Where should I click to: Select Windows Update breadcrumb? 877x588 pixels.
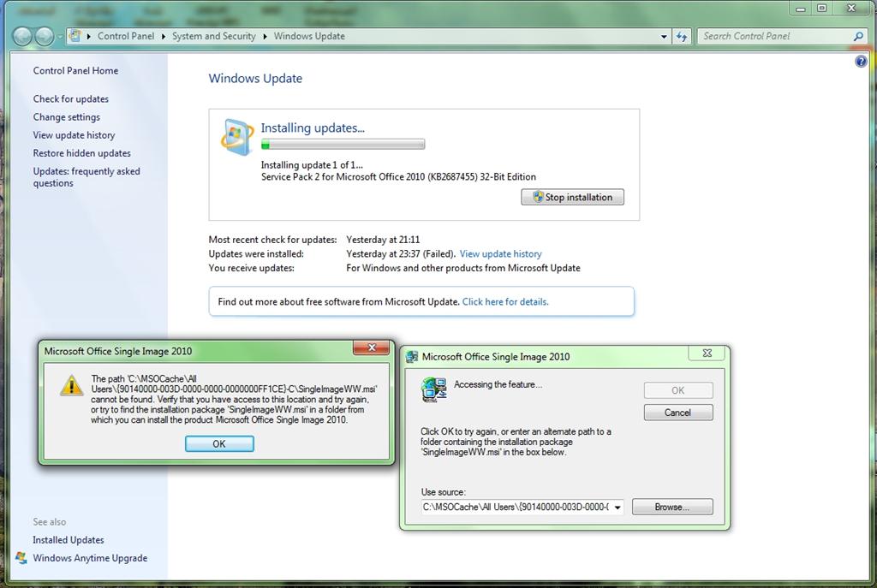click(309, 36)
